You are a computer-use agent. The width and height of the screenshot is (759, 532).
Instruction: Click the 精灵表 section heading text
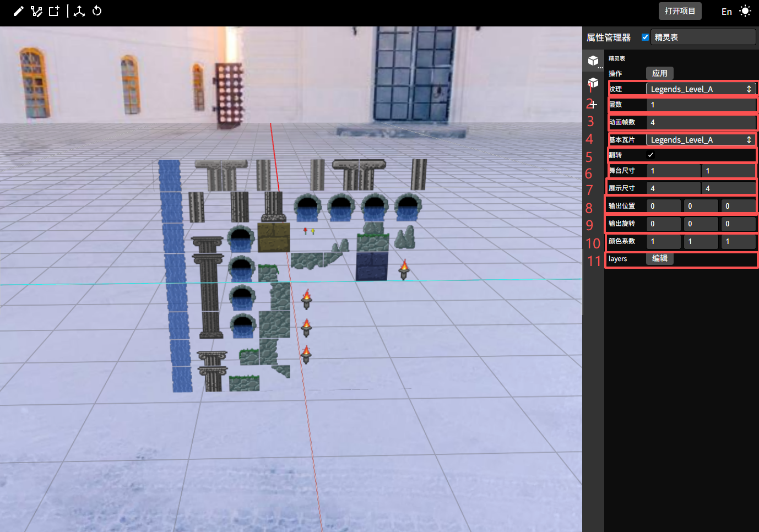616,58
